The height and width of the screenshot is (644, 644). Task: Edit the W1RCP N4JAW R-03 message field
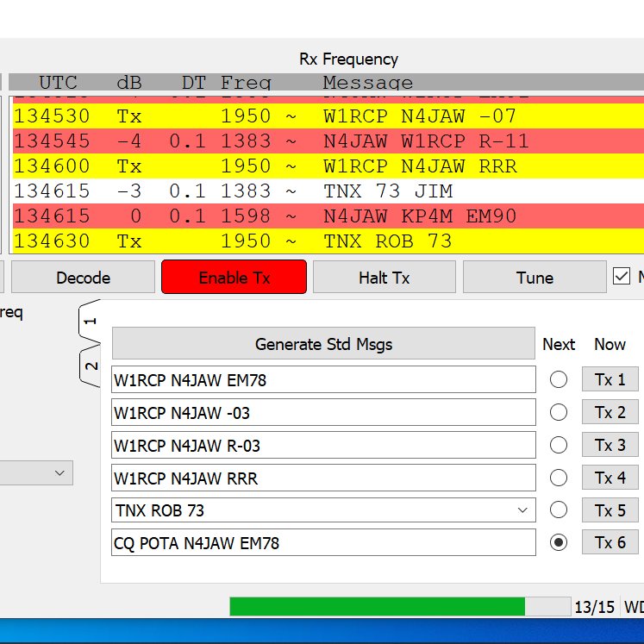[x=323, y=445]
